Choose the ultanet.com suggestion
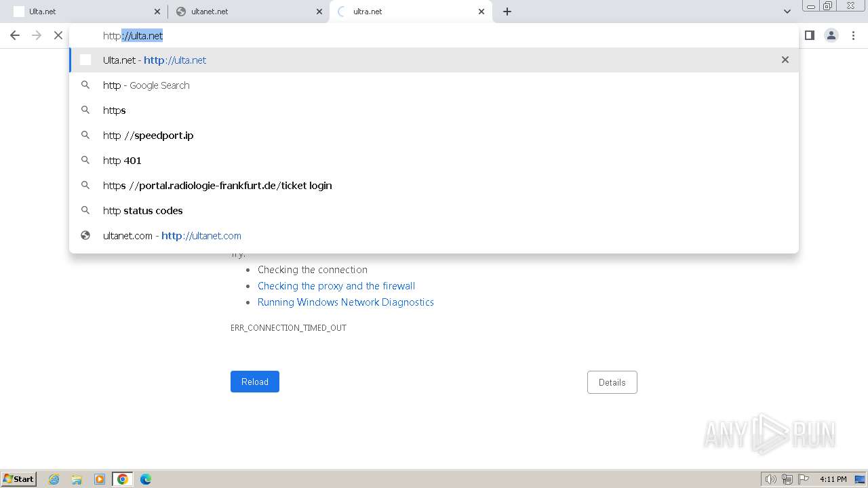868x488 pixels. (434, 235)
